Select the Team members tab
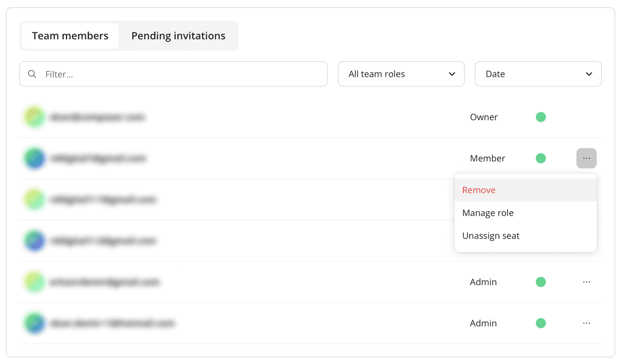This screenshot has height=364, width=622. 70,36
